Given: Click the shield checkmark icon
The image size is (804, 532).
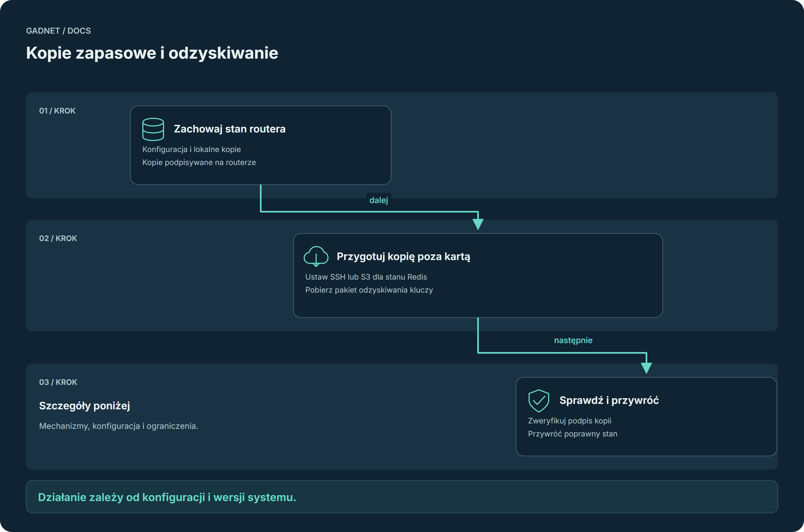Looking at the screenshot, I should point(539,401).
